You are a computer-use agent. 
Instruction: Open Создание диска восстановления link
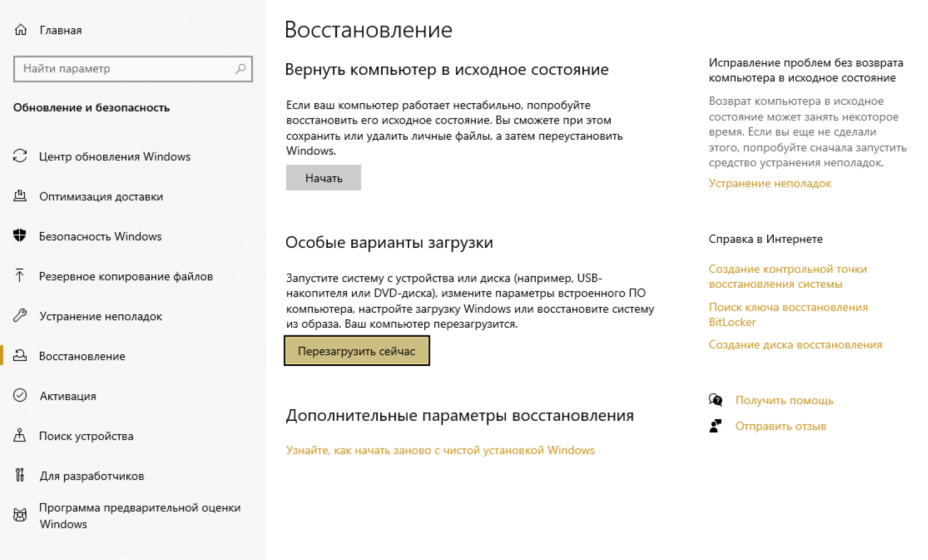click(795, 344)
